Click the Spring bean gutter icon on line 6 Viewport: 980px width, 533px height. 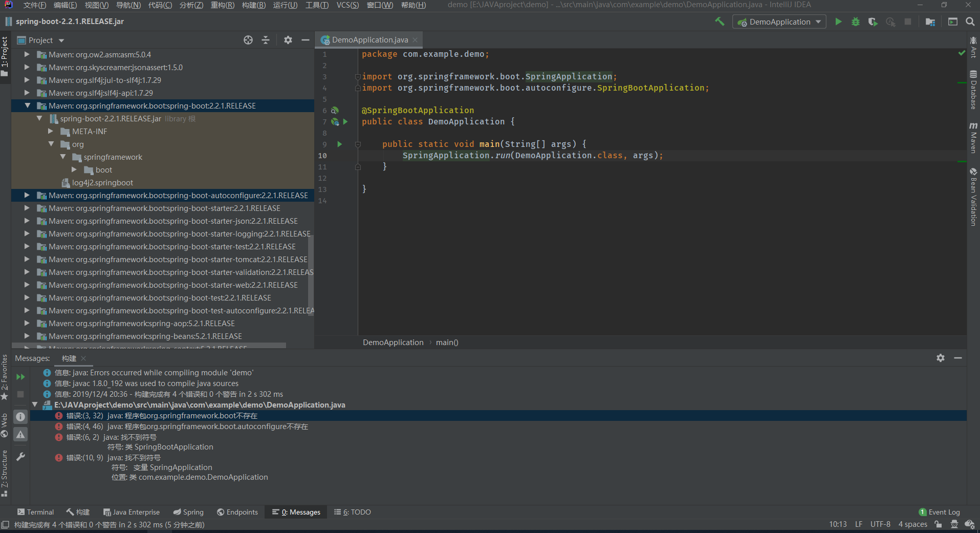pyautogui.click(x=335, y=111)
